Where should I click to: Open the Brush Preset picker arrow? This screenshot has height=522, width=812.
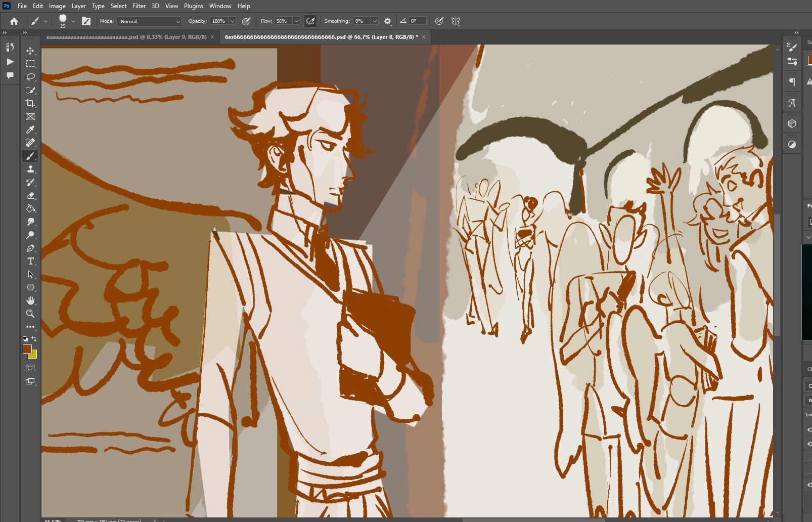pos(73,21)
